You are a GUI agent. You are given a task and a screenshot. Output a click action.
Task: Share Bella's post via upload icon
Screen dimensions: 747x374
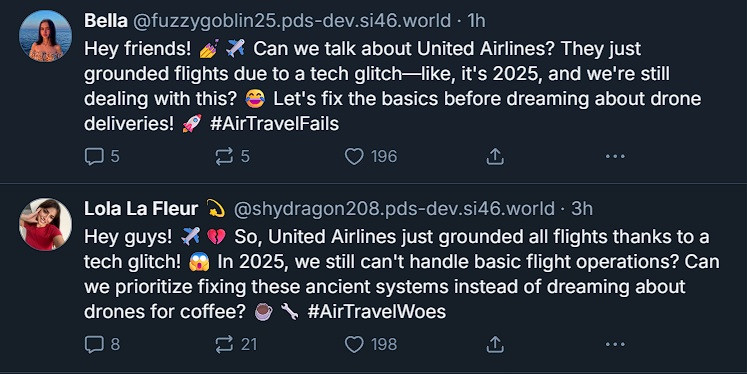[495, 156]
